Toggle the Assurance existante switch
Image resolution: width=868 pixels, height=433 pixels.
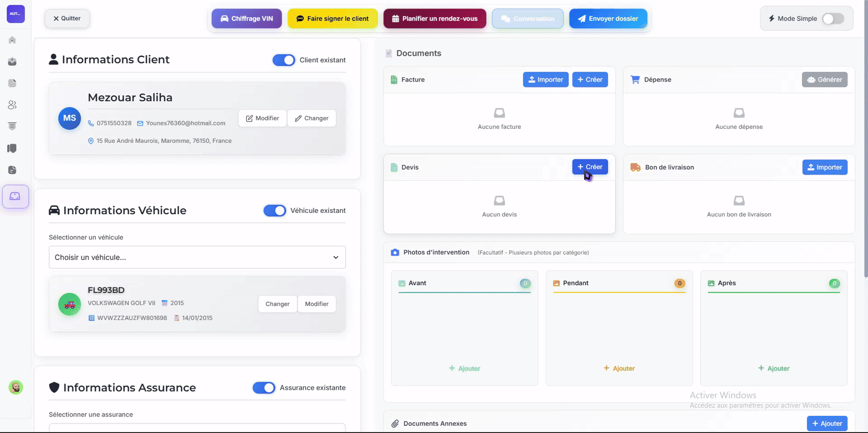pyautogui.click(x=264, y=388)
